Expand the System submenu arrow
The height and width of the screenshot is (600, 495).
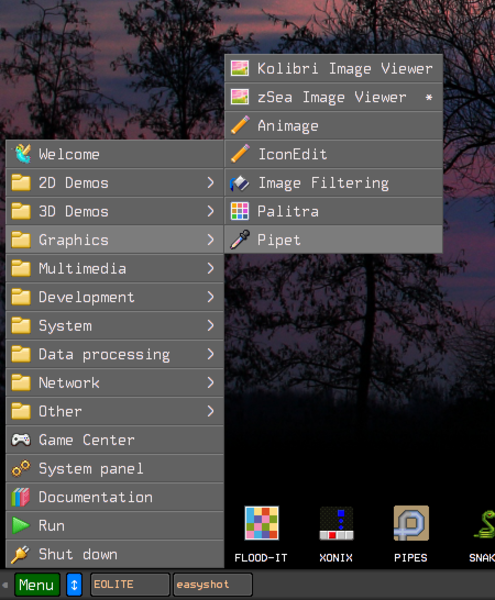[x=210, y=326]
